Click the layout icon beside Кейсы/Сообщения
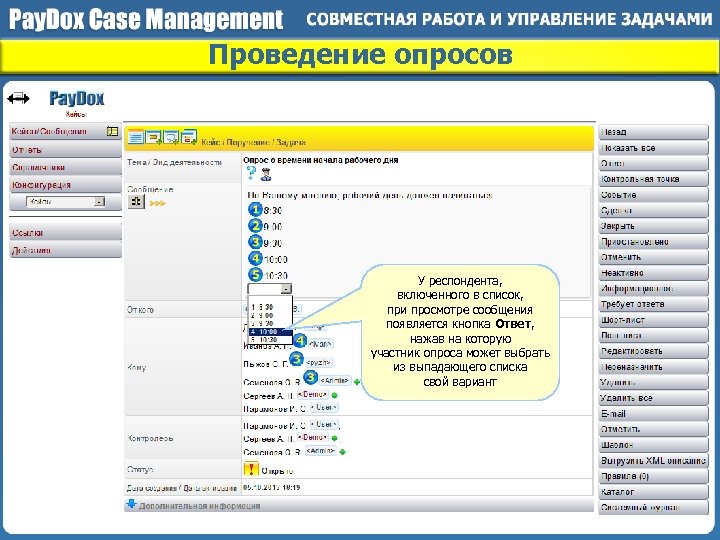 point(112,131)
